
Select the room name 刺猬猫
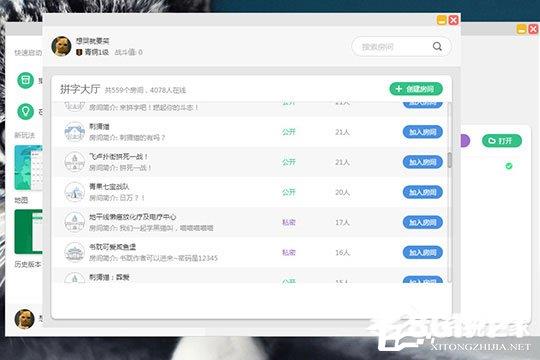coord(100,127)
